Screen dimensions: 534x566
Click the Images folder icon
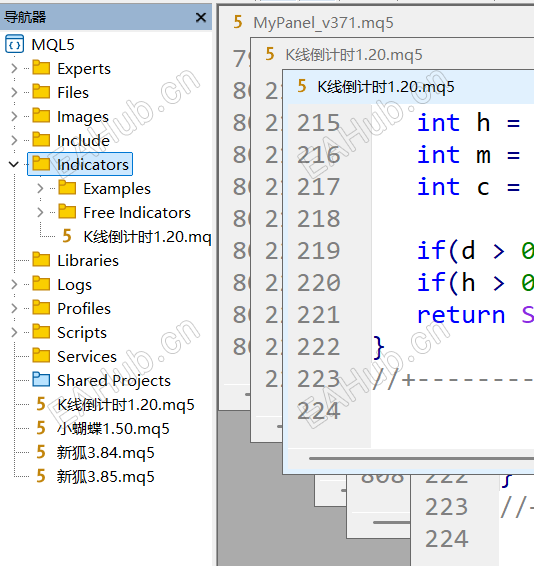pyautogui.click(x=41, y=116)
